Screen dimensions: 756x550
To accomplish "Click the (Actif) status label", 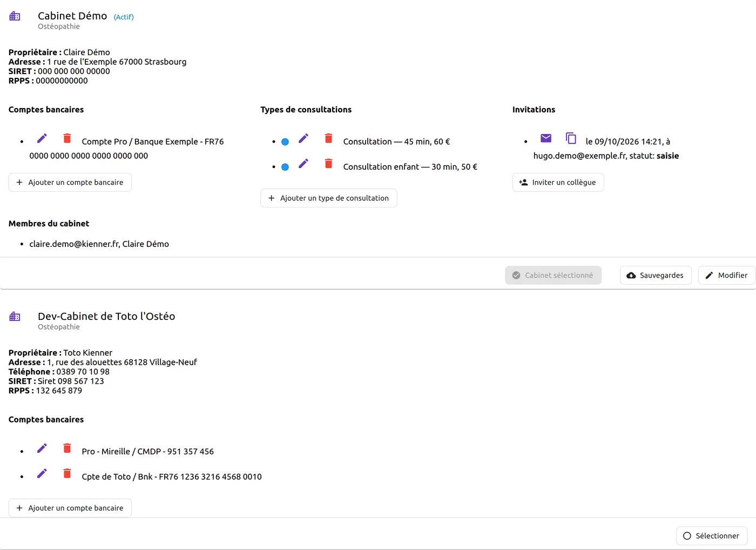I will click(124, 17).
